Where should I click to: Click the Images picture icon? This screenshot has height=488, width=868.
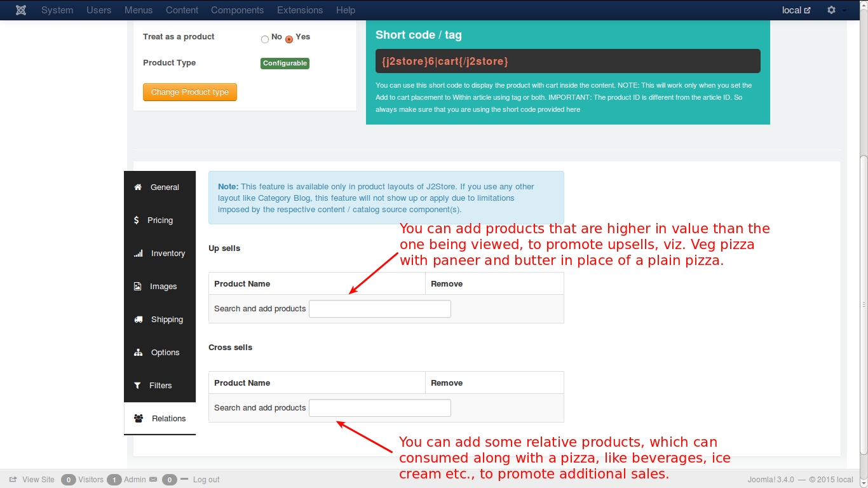[137, 287]
